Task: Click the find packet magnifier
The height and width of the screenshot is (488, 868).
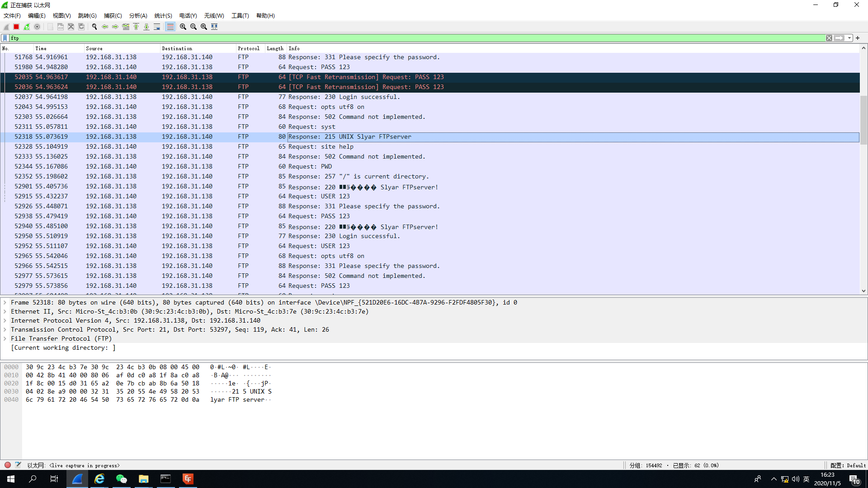Action: coord(94,27)
